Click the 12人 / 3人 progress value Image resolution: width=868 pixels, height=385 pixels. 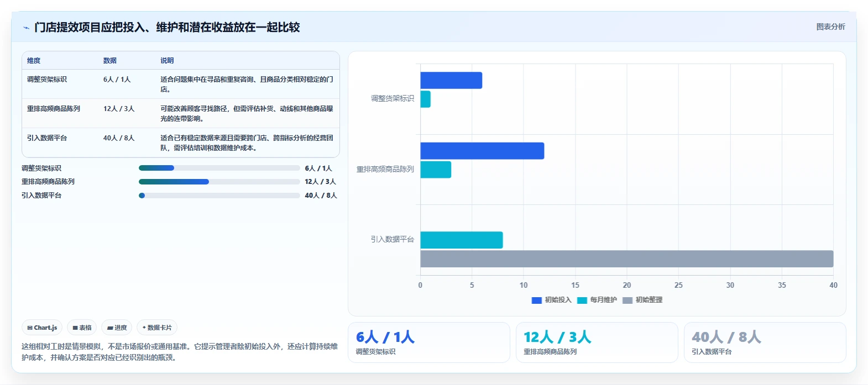[x=320, y=182]
